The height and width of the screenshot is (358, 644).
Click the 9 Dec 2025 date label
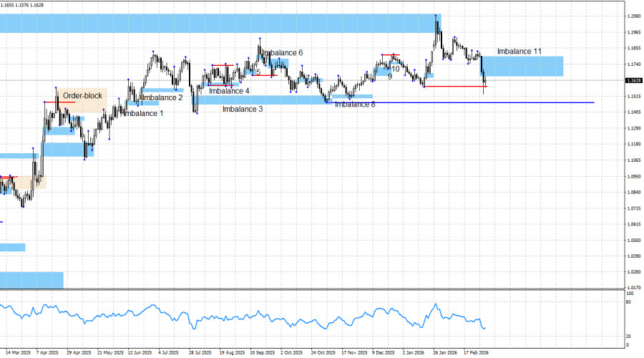pyautogui.click(x=384, y=353)
